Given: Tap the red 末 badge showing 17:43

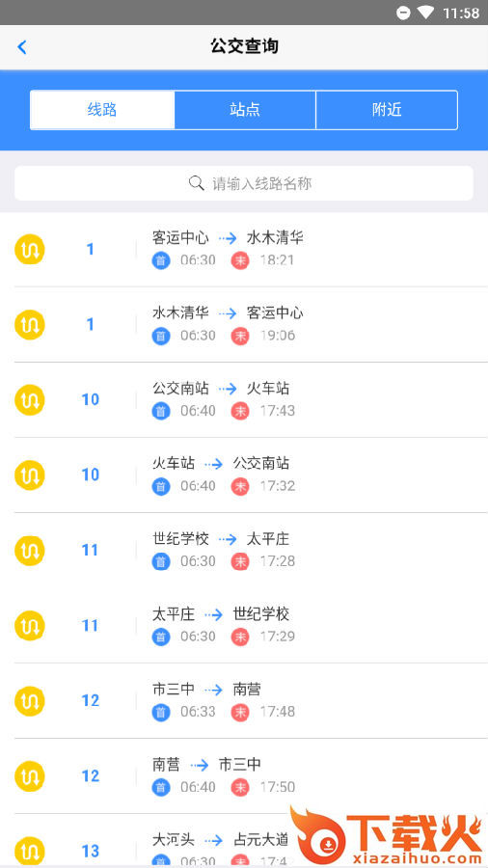Looking at the screenshot, I should pyautogui.click(x=240, y=411).
